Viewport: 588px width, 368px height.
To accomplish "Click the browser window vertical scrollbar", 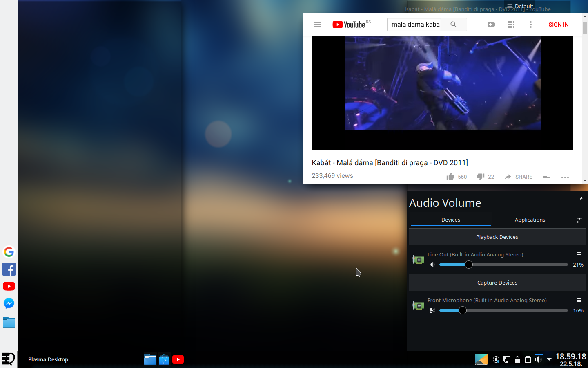I will tap(585, 99).
